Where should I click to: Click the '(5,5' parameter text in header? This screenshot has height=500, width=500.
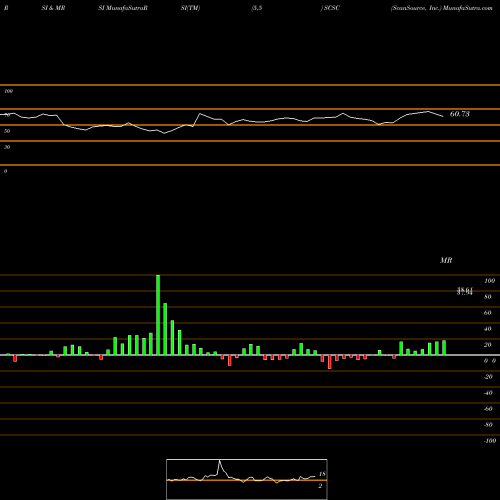257,8
